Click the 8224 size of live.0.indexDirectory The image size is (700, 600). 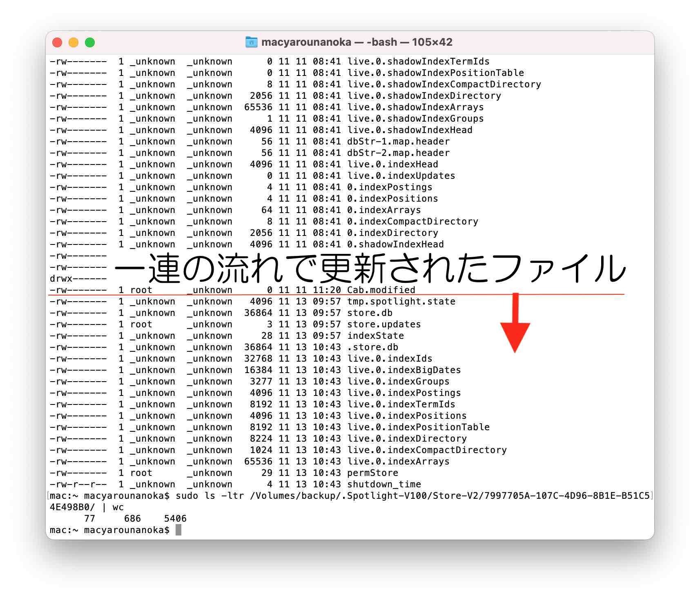pyautogui.click(x=261, y=438)
